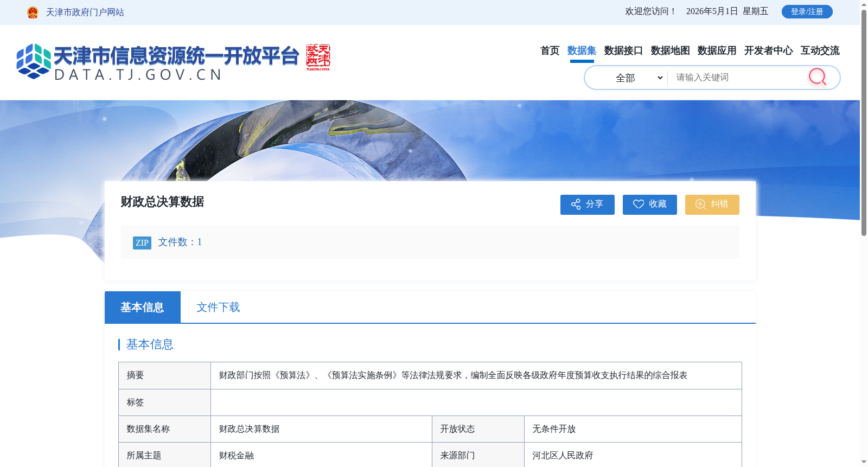Switch to the 基本信息 tab
The image size is (868, 467).
[x=142, y=307]
